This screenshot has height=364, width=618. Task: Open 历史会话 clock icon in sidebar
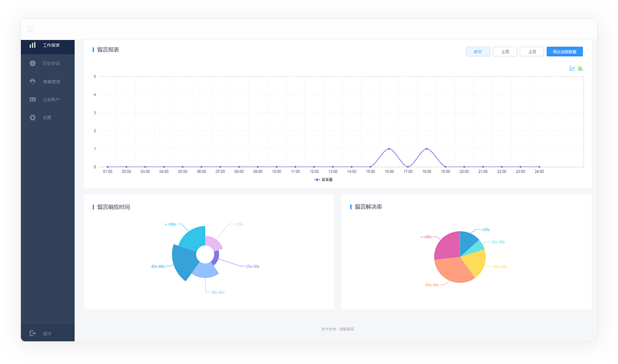tap(32, 63)
